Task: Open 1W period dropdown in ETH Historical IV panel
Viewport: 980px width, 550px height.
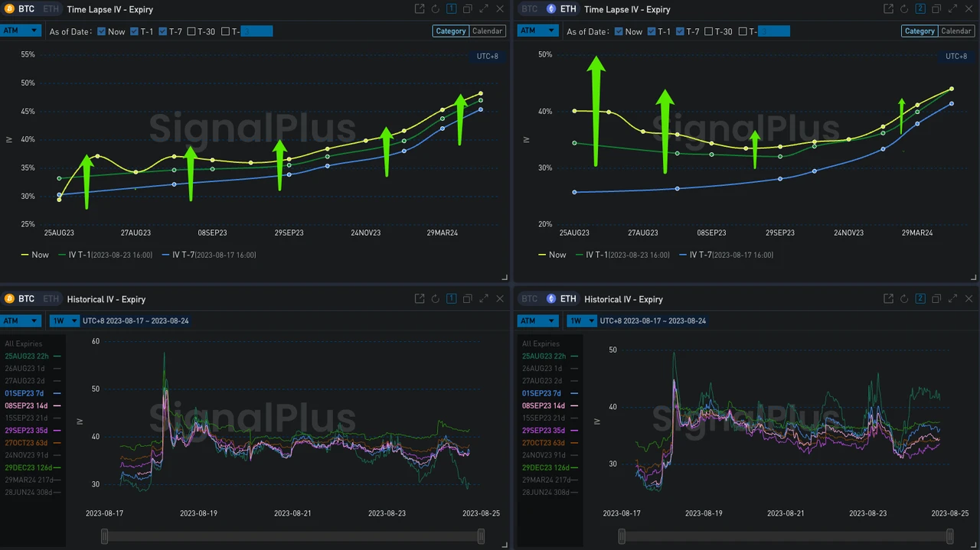Action: point(581,321)
